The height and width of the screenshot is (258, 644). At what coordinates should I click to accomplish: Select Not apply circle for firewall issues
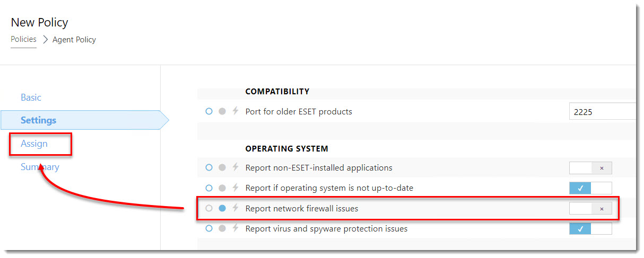click(208, 208)
